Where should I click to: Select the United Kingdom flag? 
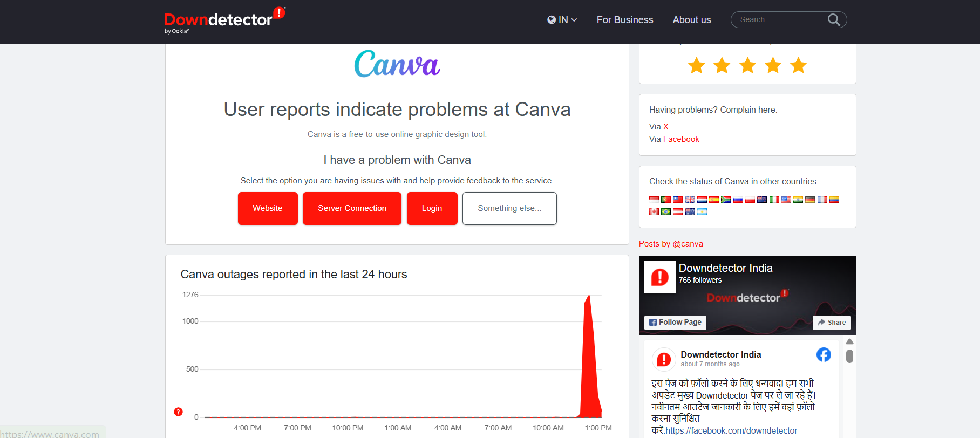pos(690,200)
